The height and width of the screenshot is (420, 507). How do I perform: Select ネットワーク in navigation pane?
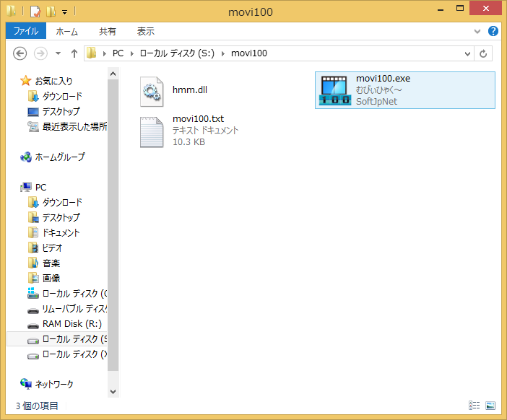click(54, 385)
